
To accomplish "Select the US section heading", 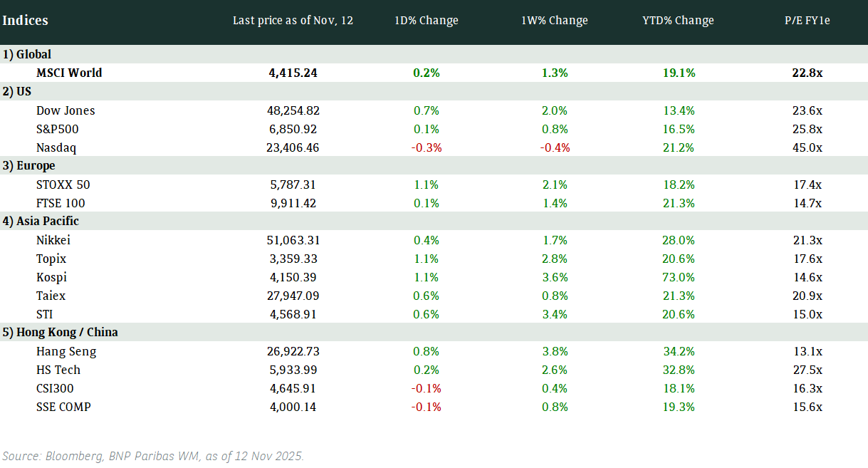I will click(x=17, y=91).
